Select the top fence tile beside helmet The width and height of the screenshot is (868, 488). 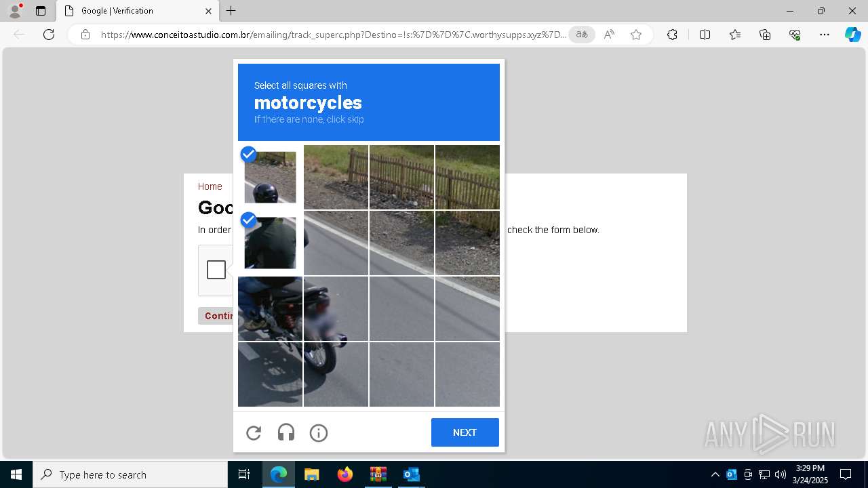pos(336,177)
